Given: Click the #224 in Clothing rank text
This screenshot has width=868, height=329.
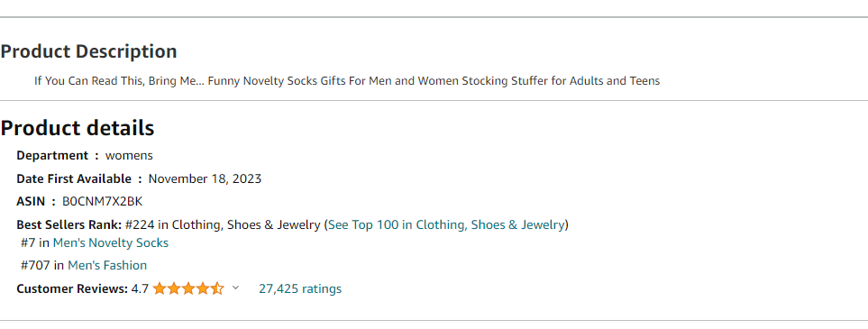Looking at the screenshot, I should tap(223, 224).
